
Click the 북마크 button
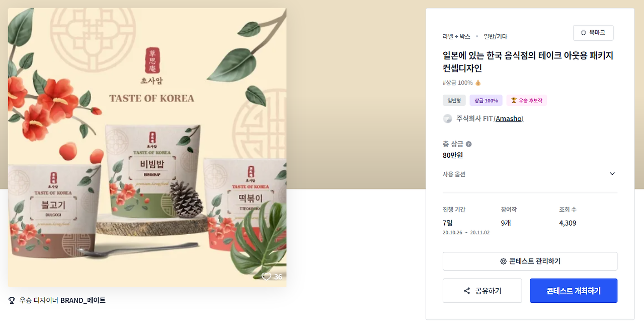click(593, 33)
